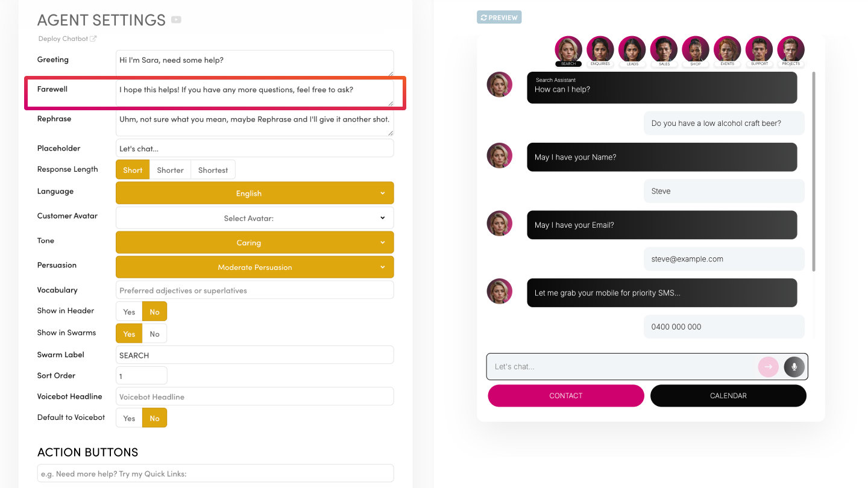Choose the Shorter response length option
Image resolution: width=868 pixels, height=488 pixels.
tap(170, 170)
